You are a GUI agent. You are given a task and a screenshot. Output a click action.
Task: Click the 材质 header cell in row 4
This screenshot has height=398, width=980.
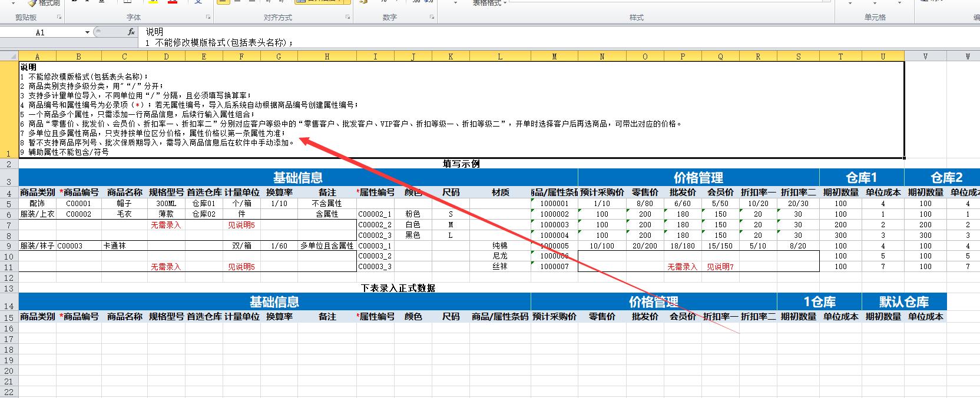click(500, 193)
